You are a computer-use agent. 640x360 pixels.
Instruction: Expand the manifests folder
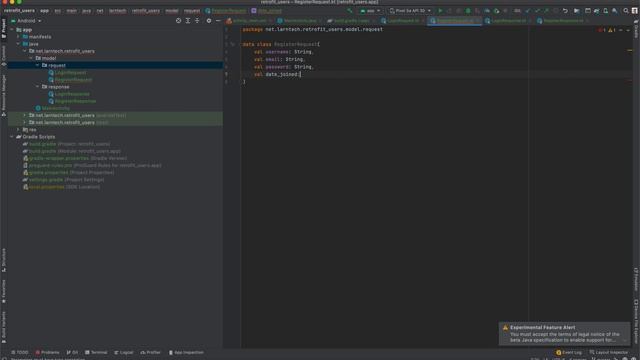pos(18,37)
